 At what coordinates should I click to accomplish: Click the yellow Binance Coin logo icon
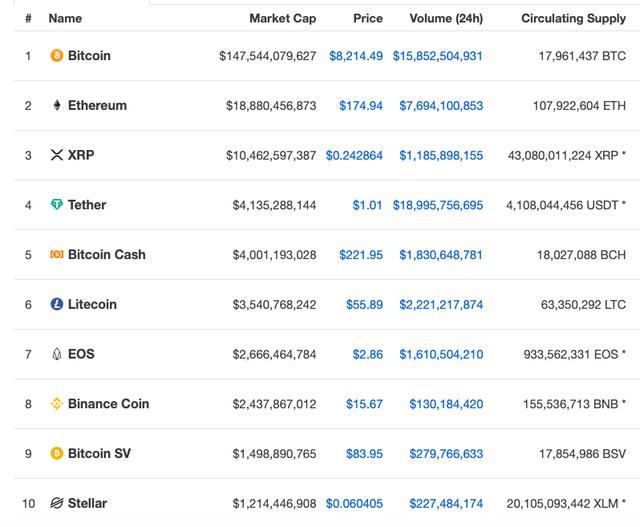click(x=56, y=404)
